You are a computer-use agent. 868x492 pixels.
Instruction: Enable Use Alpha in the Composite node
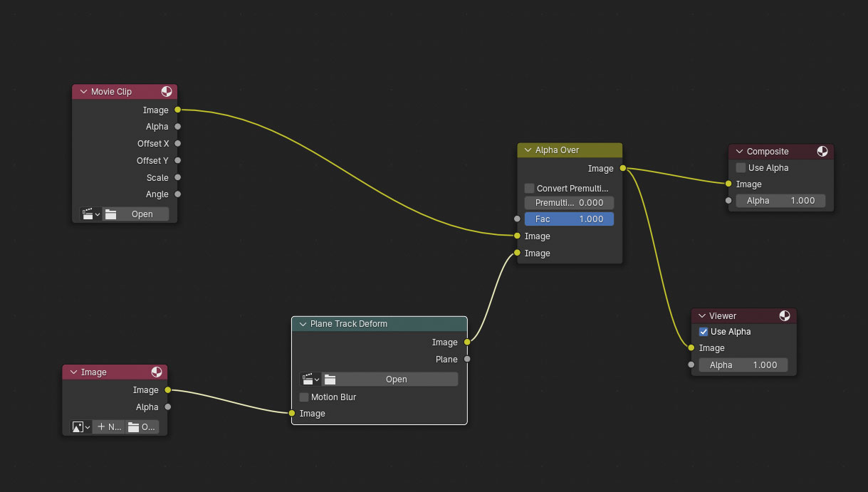[x=741, y=168]
